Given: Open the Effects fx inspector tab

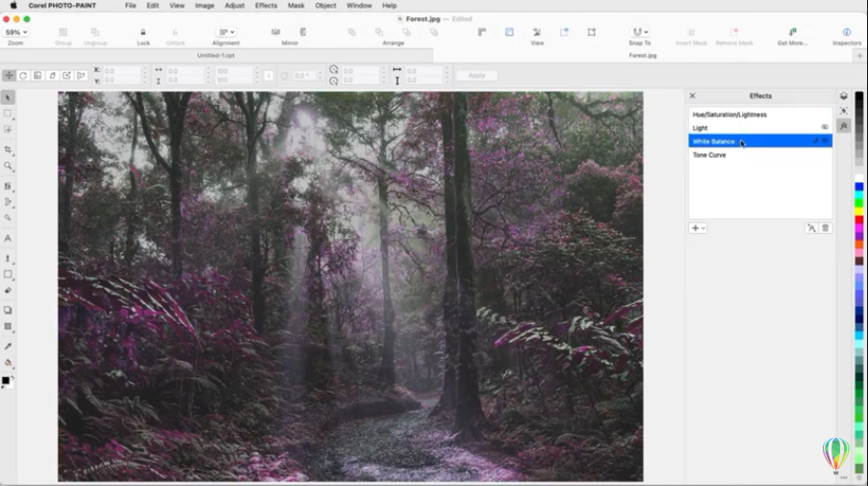Looking at the screenshot, I should point(844,126).
